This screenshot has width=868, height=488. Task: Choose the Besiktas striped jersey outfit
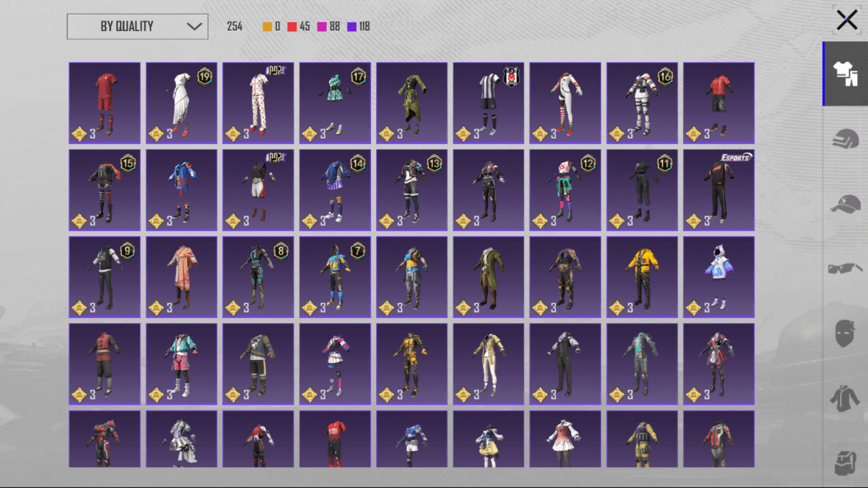488,103
